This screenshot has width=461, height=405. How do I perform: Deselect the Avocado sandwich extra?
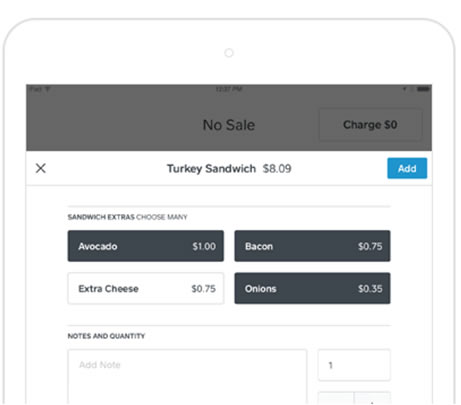(146, 246)
